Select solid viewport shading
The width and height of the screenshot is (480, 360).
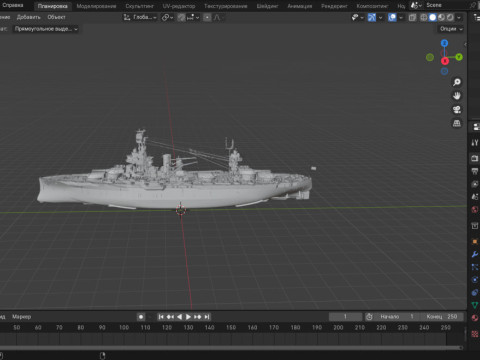[x=433, y=17]
